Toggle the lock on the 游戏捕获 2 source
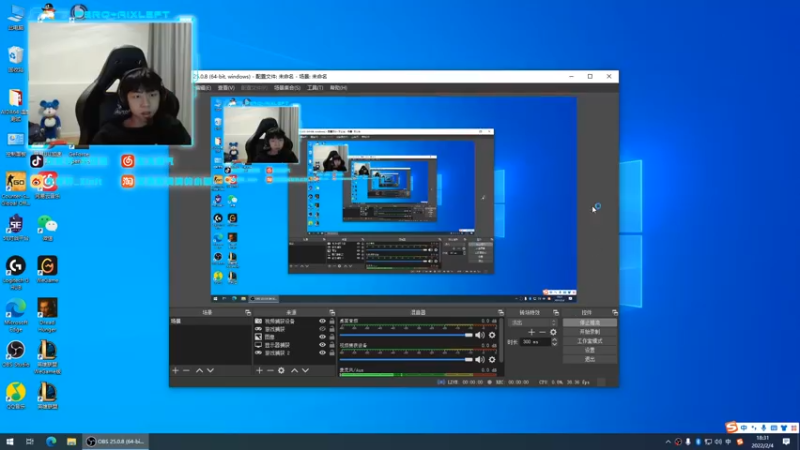Image resolution: width=800 pixels, height=450 pixels. click(x=332, y=353)
